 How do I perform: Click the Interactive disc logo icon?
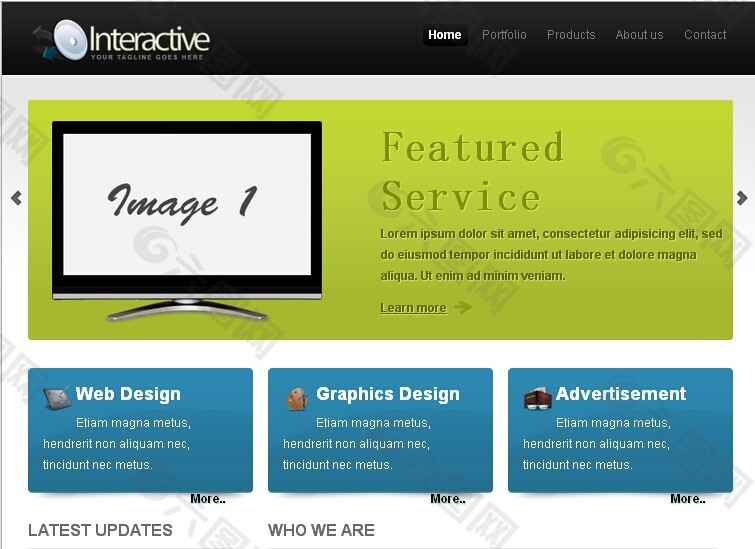pos(68,40)
